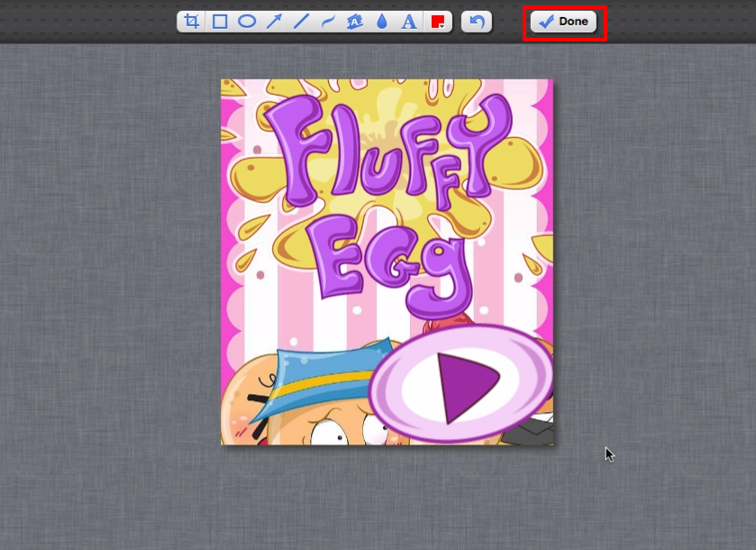Select the straight Line tool
This screenshot has height=550, width=756.
(x=301, y=22)
